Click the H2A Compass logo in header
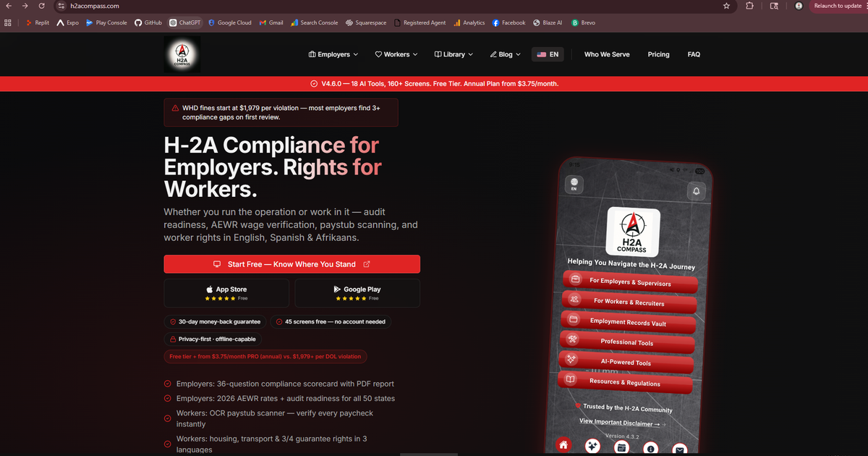The image size is (868, 456). [x=182, y=54]
